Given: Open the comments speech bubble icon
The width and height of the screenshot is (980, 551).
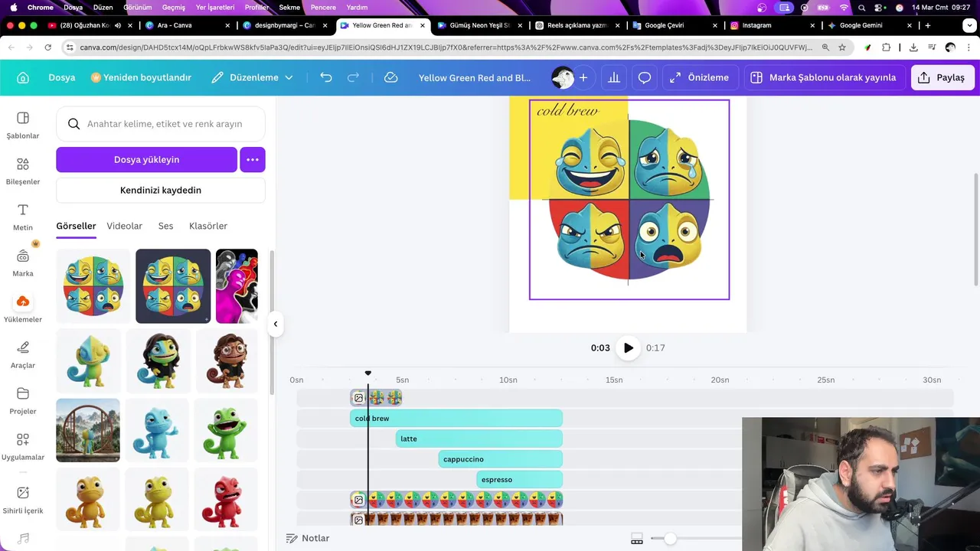Looking at the screenshot, I should click(645, 77).
